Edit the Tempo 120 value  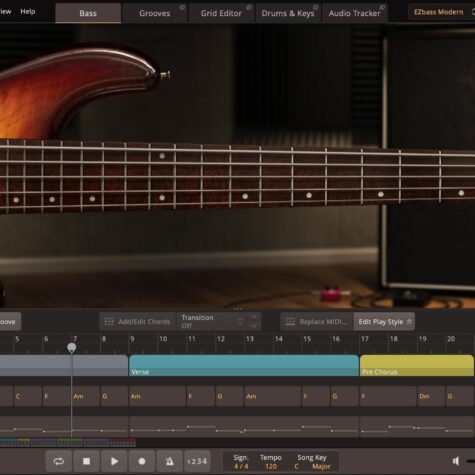[271, 466]
